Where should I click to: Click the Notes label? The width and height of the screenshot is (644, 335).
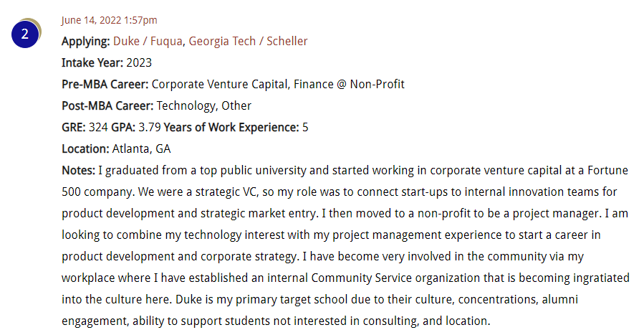click(79, 170)
